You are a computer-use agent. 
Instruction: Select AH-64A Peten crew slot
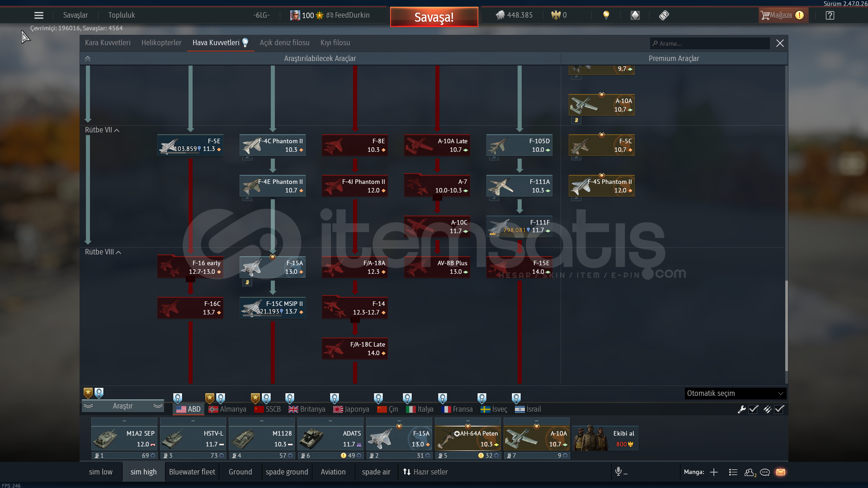(x=468, y=439)
